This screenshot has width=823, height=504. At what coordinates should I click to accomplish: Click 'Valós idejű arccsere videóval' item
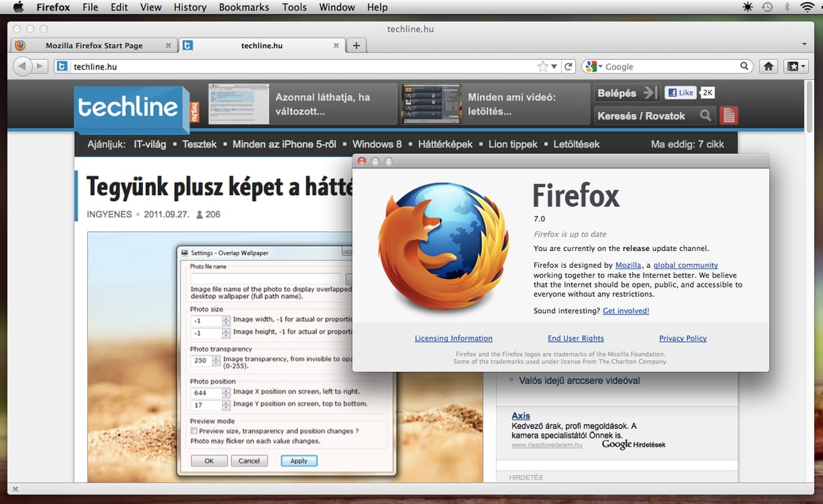(x=579, y=381)
